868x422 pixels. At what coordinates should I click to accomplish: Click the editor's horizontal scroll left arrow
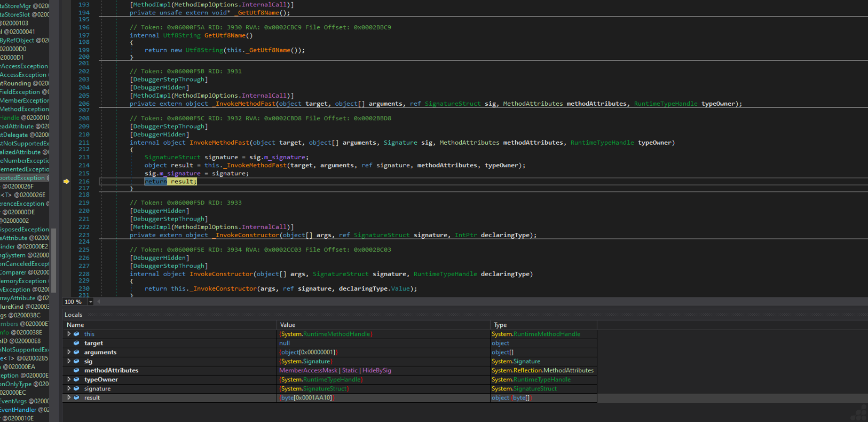click(99, 302)
